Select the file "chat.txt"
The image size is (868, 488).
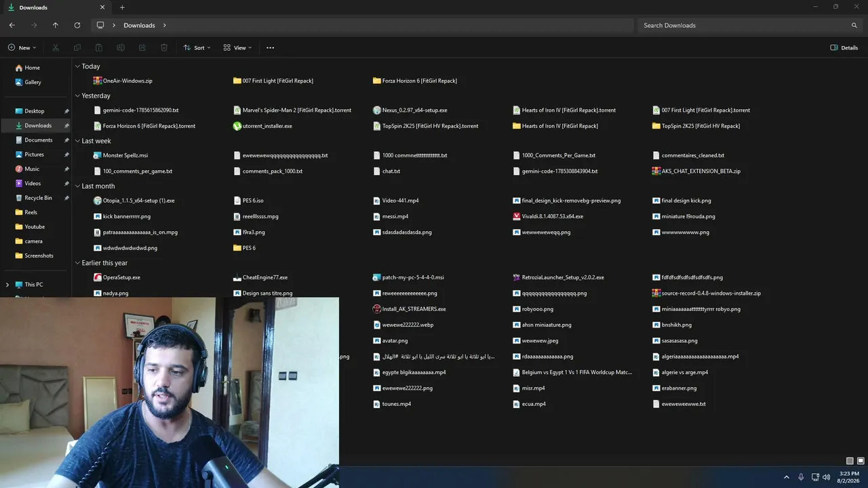387,171
